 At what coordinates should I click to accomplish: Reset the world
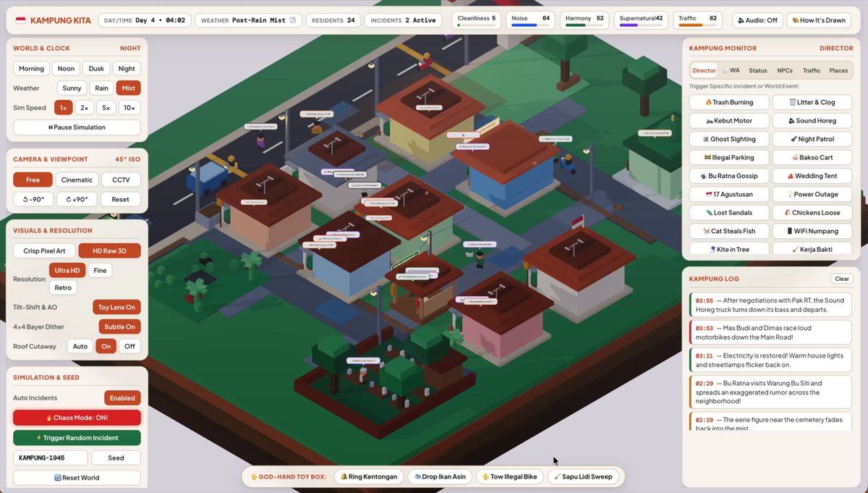(x=77, y=478)
